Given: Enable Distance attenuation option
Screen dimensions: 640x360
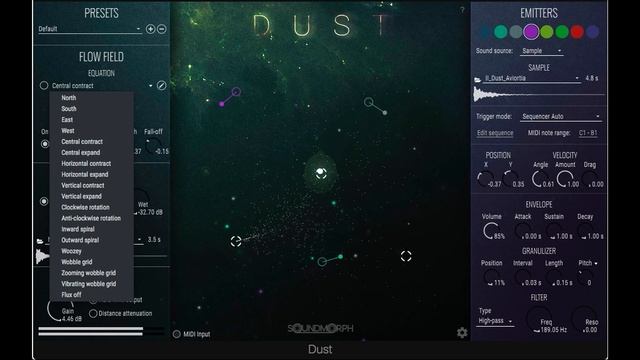Looking at the screenshot, I should 93,313.
